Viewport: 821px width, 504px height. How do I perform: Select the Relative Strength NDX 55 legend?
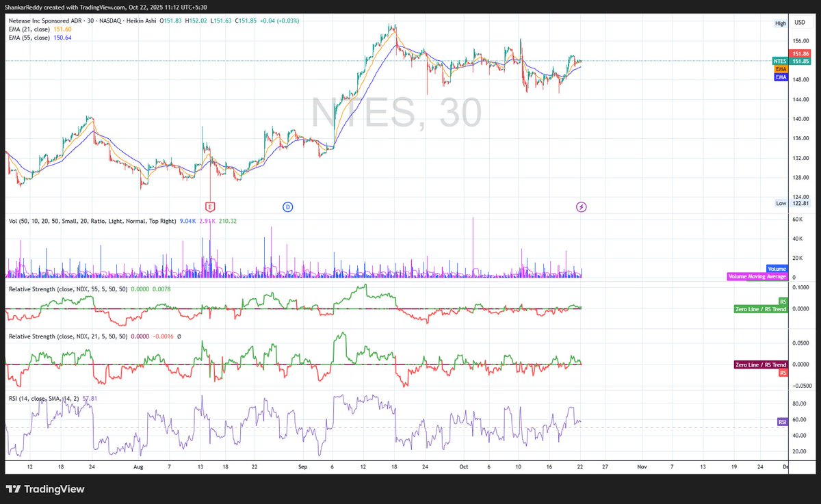tap(70, 289)
